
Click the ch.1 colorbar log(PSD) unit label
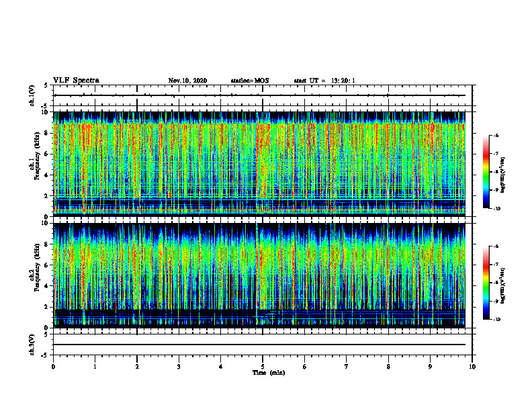503,175
